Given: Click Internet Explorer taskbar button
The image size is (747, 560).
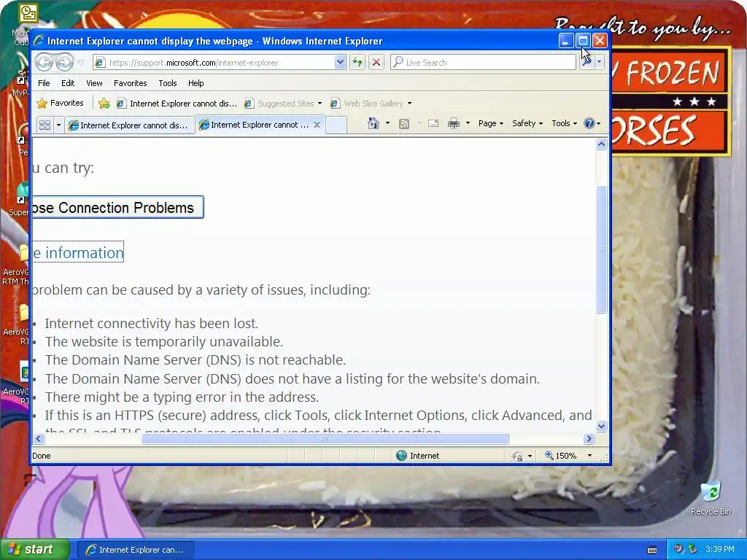Looking at the screenshot, I should click(136, 550).
